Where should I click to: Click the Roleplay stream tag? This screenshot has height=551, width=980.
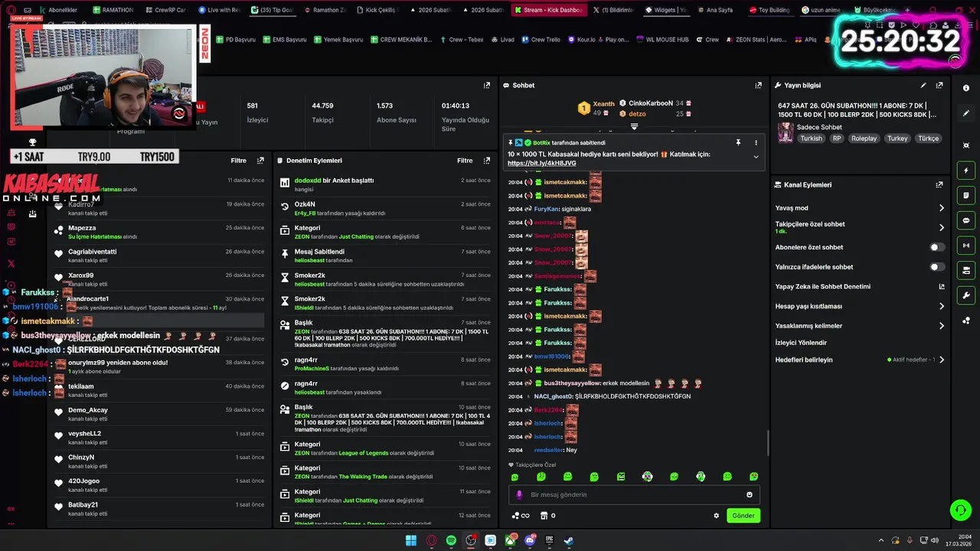[864, 139]
